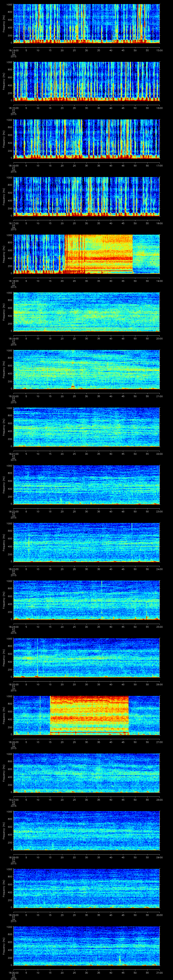Select the spectrogram panel starting at 18:19:00
This screenshot has height=980, width=173.
coord(87,312)
